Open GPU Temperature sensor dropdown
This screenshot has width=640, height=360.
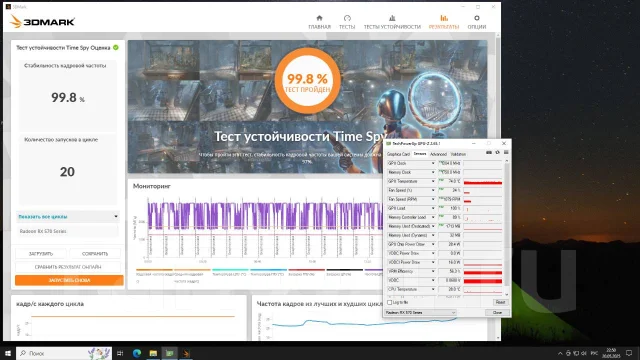[x=433, y=181]
